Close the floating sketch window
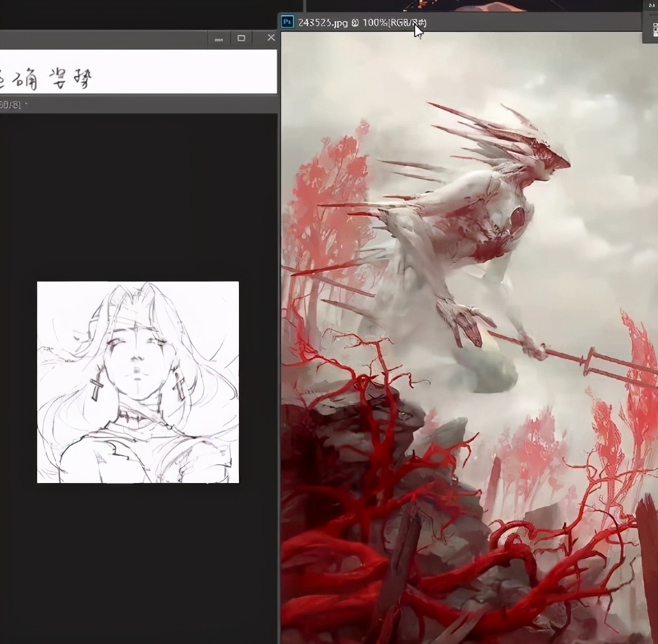The width and height of the screenshot is (658, 644). [x=271, y=38]
